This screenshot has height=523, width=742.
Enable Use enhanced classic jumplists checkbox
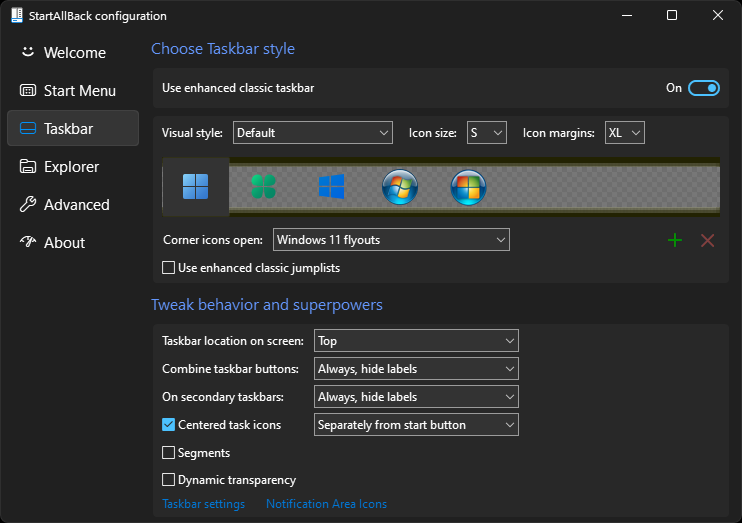(168, 268)
